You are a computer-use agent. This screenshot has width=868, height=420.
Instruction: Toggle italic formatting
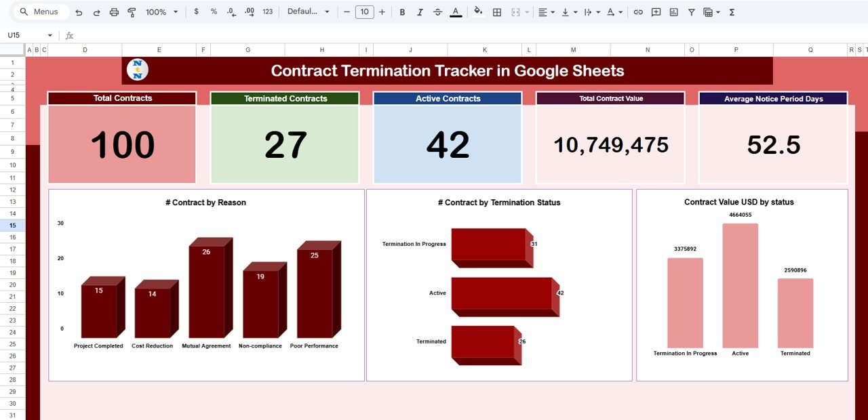point(418,12)
